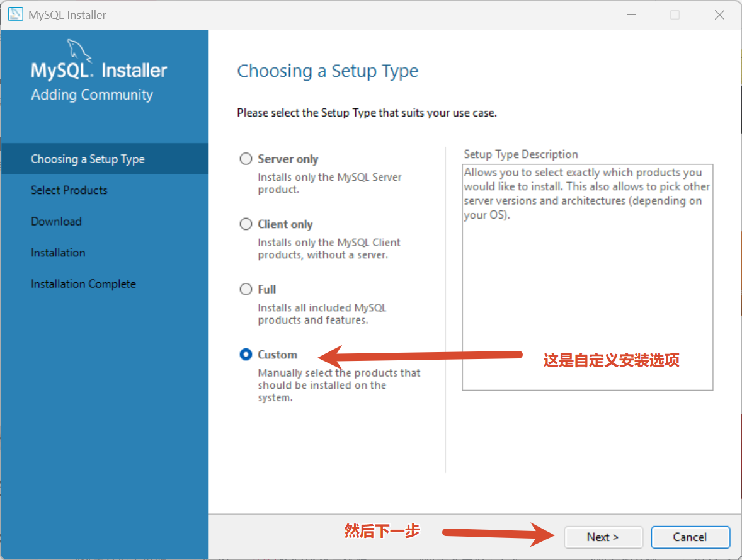Viewport: 742px width, 560px height.
Task: Click 'Please select the Setup Type' instruction text
Action: (x=367, y=113)
